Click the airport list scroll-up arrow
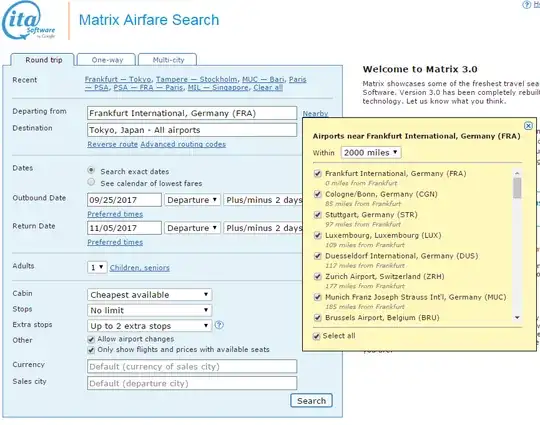Viewport: 540px width, 425px height. [517, 173]
